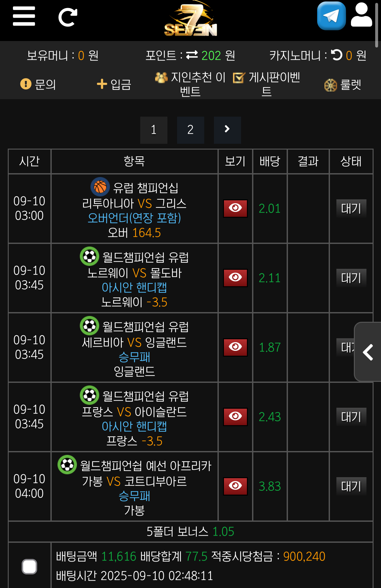The image size is (381, 588).
Task: Open the 게시판이벤트 menu item
Action: coord(267,84)
